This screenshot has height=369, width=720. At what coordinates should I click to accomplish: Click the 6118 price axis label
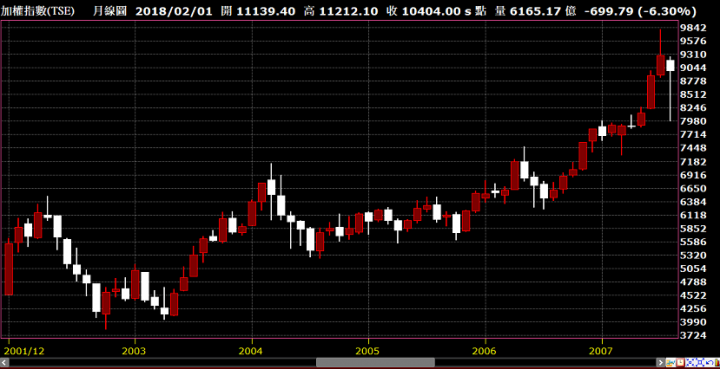pyautogui.click(x=693, y=215)
